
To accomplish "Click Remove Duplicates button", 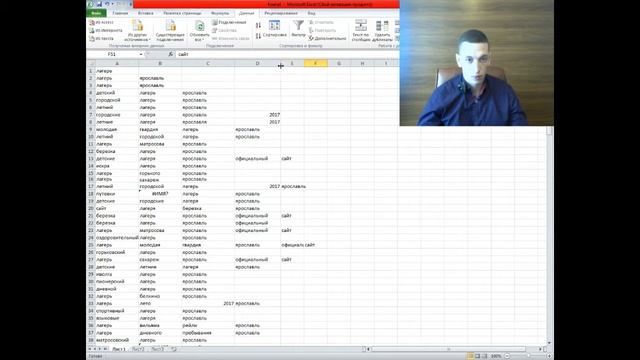I will [x=382, y=31].
